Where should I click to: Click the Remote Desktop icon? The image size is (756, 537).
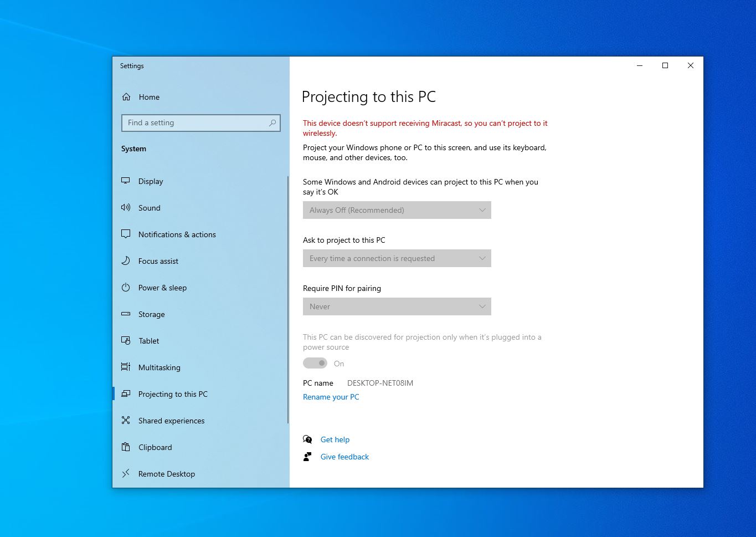[x=126, y=474]
